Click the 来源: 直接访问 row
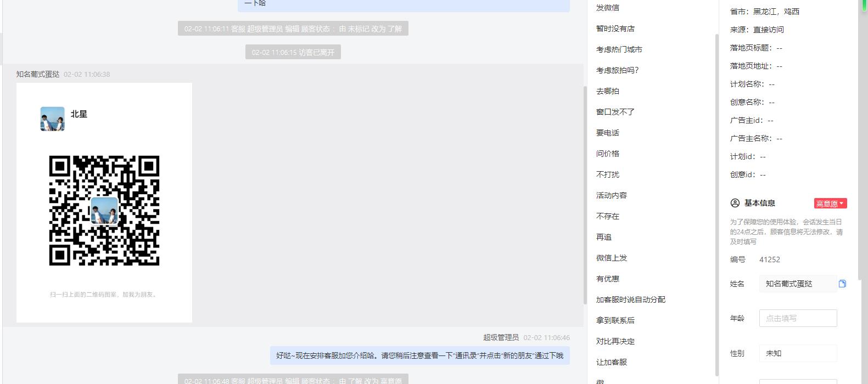 tap(757, 30)
